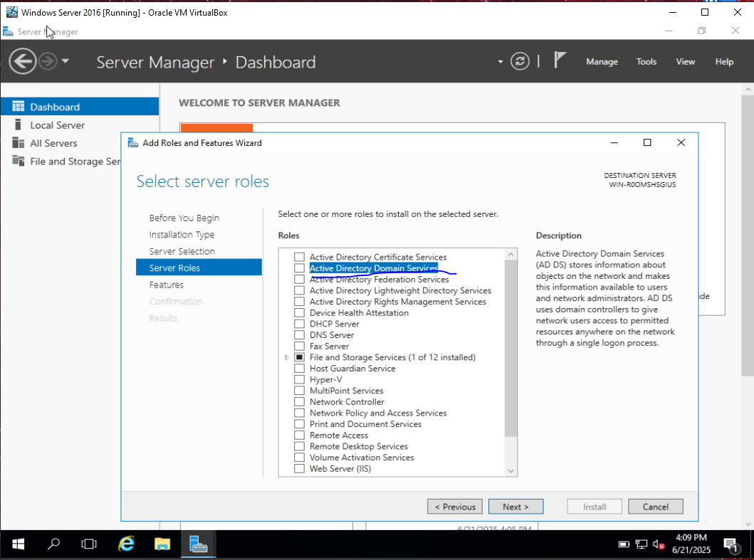Click Remote Access role label

point(338,435)
